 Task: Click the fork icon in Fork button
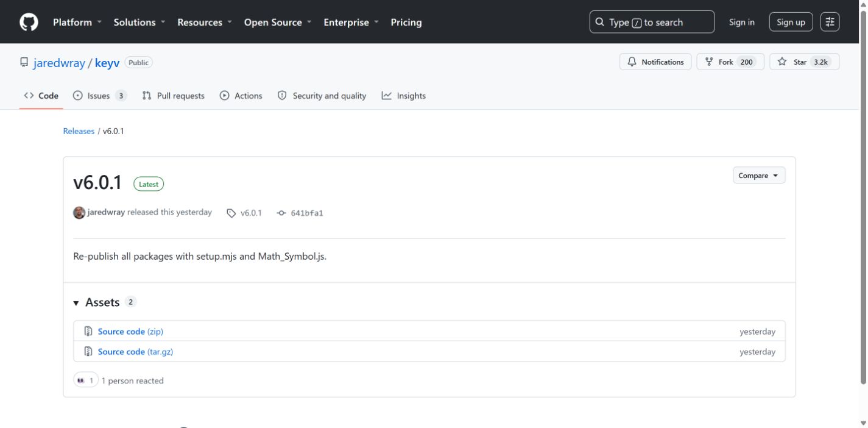(709, 62)
